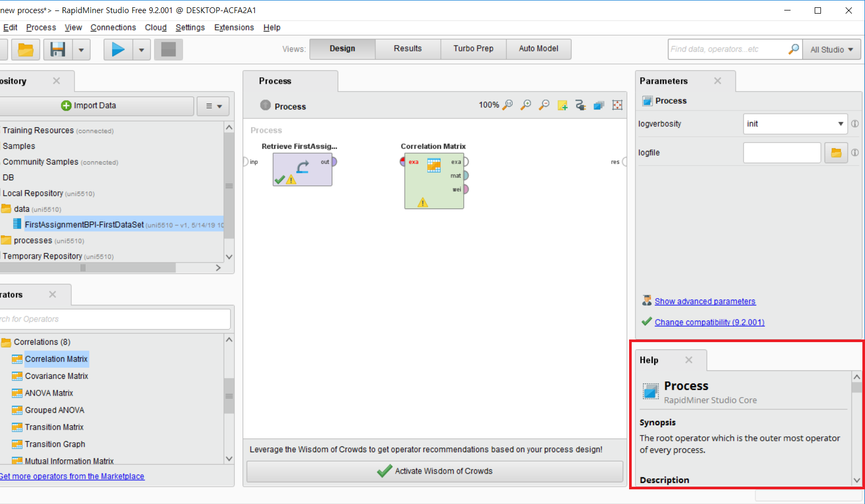The height and width of the screenshot is (504, 865).
Task: Click the go-up-level arrow beside Process
Action: [x=266, y=105]
